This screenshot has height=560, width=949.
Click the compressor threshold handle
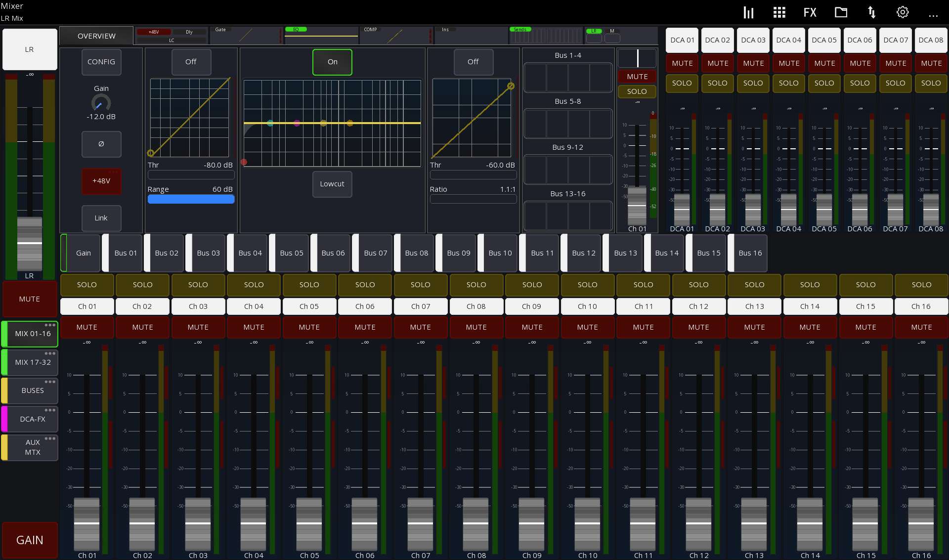[511, 86]
